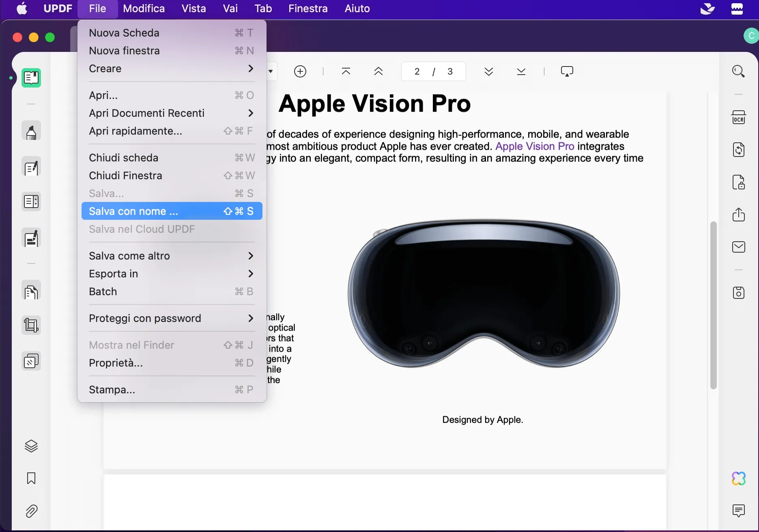Viewport: 759px width, 532px height.
Task: Open the Watermark/Page tools stack icon
Action: [31, 361]
